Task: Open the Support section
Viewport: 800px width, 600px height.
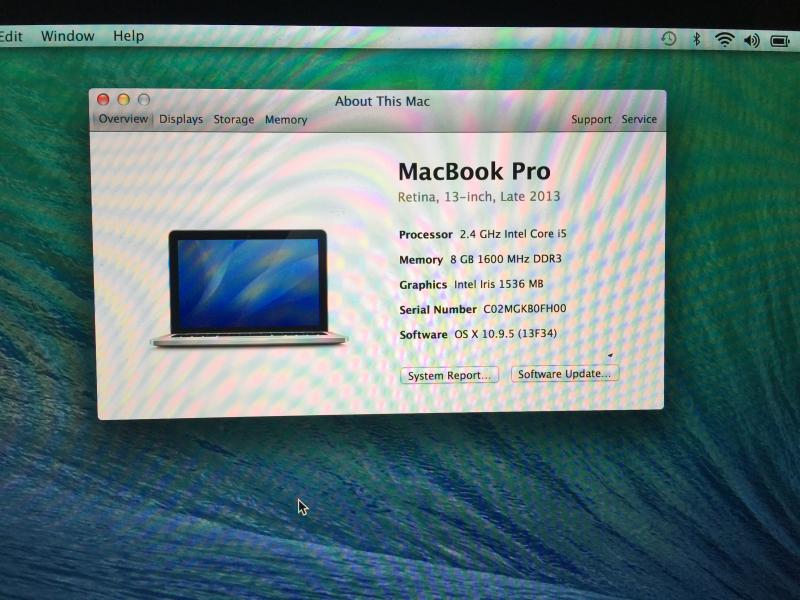Action: pos(591,119)
